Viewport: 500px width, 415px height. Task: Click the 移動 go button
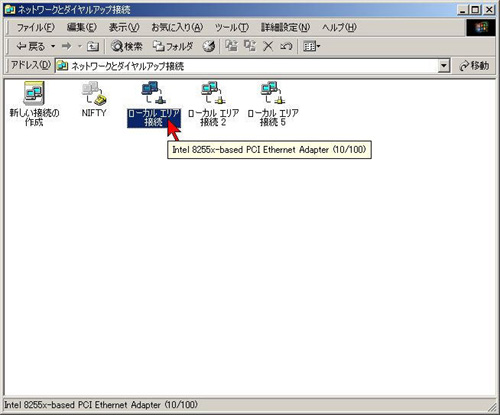click(x=474, y=66)
